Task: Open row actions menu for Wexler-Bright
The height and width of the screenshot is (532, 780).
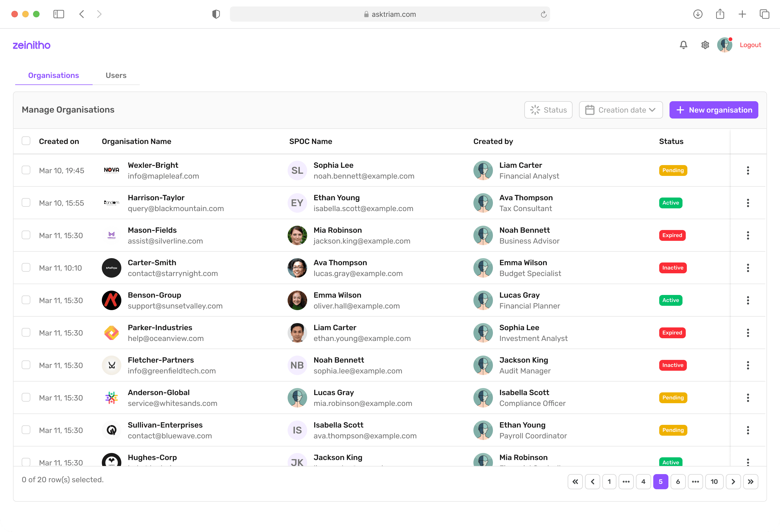Action: tap(748, 170)
